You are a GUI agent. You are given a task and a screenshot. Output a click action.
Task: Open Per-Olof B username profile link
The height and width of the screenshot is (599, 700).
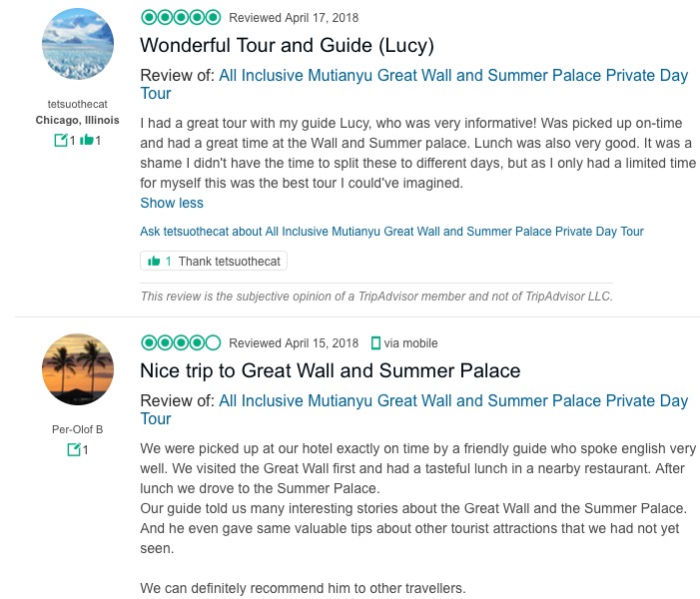[77, 430]
